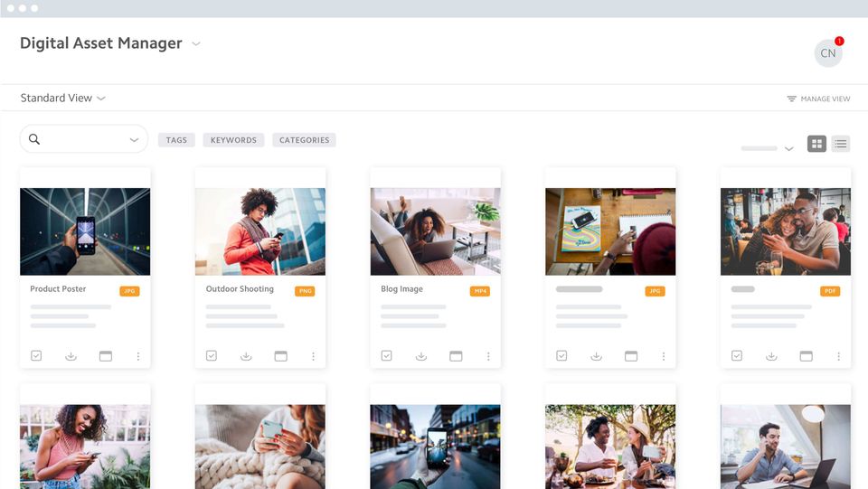The width and height of the screenshot is (868, 489).
Task: Tick the Blog Image select checkbox
Action: pos(386,356)
